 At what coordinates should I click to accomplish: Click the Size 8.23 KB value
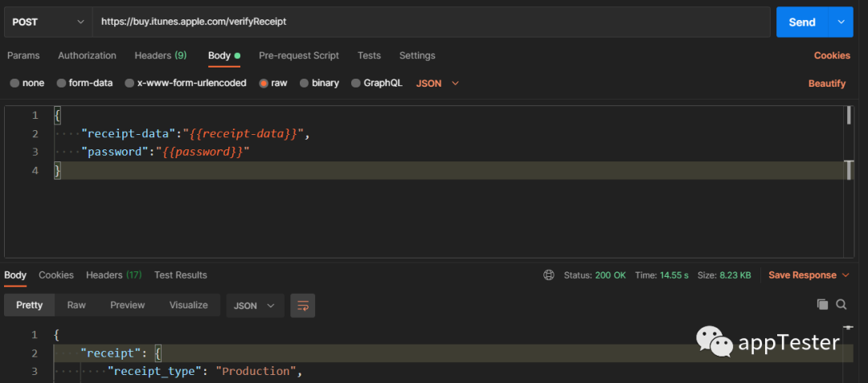coord(735,275)
